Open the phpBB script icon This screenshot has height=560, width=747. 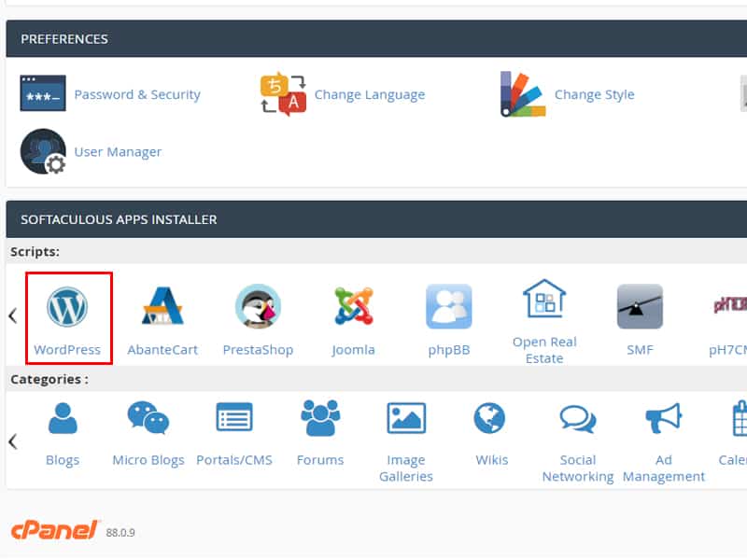(x=449, y=306)
